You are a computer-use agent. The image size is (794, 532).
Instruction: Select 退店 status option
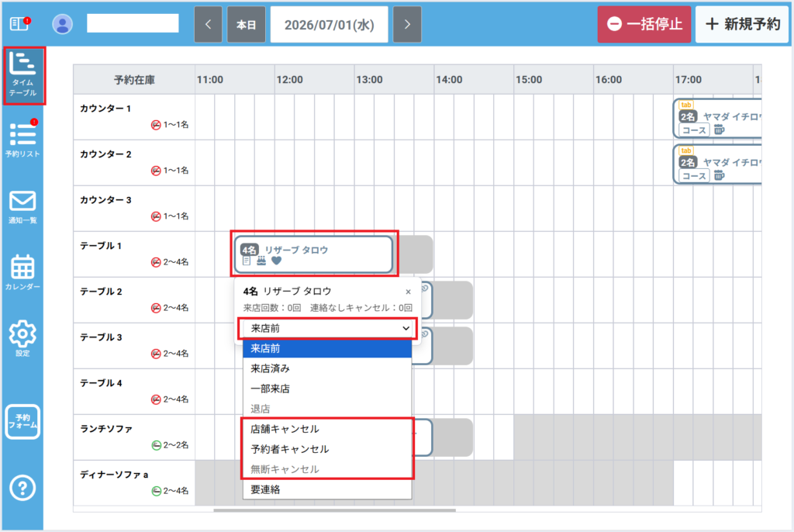(x=327, y=409)
